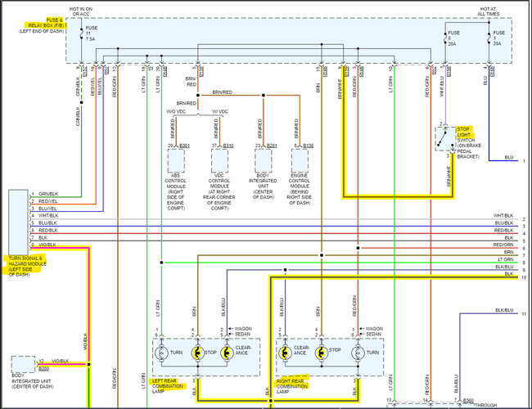532x409 pixels.
Task: Click right-edge "RED/BLK" label at reference 4
Action: 503,231
